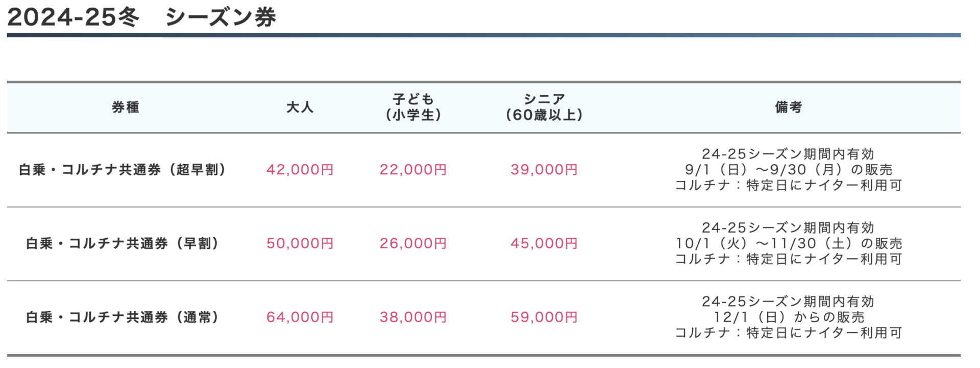Screen dimensions: 980x368
Task: Click the 59,000円 senior price
Action: tap(544, 317)
